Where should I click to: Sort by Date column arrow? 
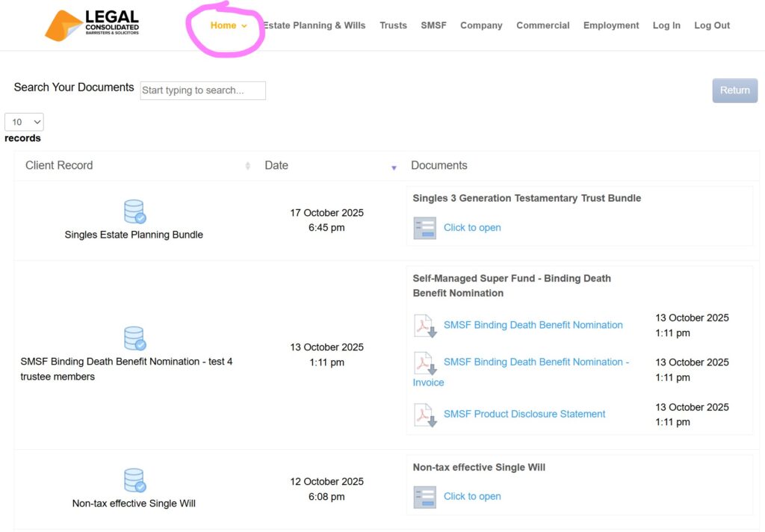(394, 168)
